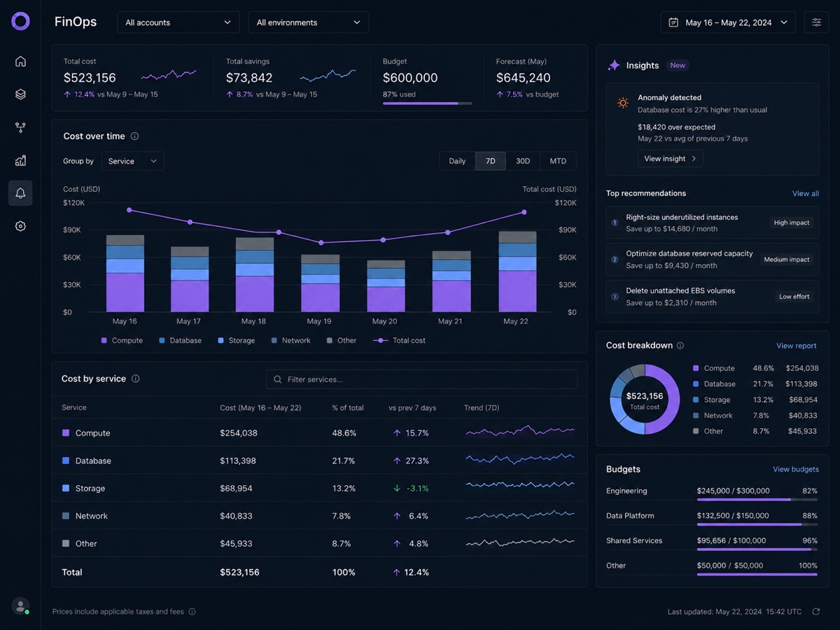Click the Engineering budget progress bar

point(757,500)
